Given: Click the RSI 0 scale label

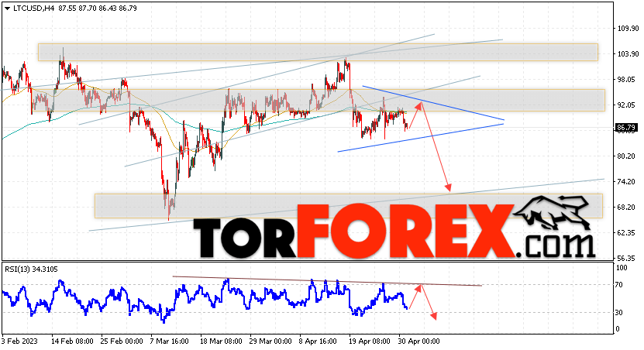Looking at the screenshot, I should (618, 329).
